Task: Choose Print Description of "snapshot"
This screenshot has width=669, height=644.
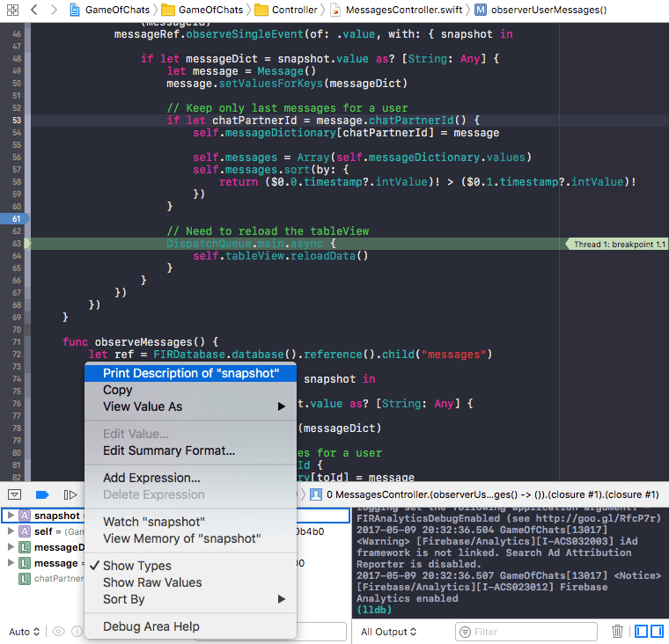Action: pos(191,373)
